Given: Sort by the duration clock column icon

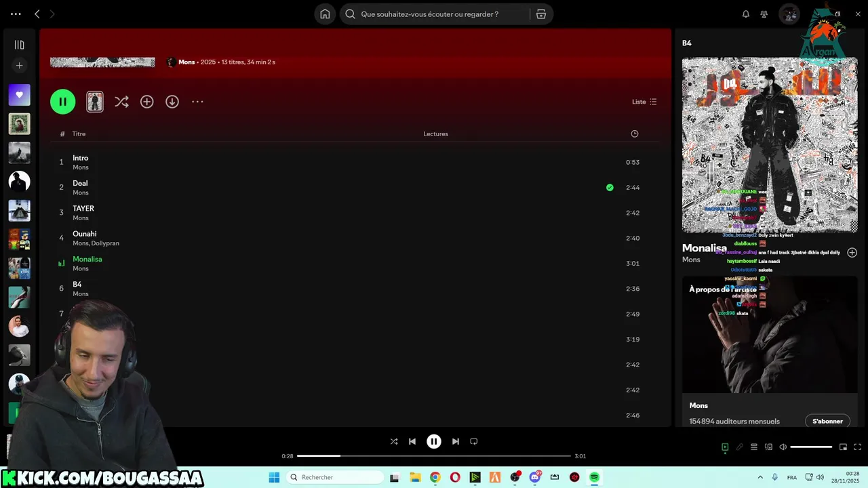Looking at the screenshot, I should tap(635, 134).
